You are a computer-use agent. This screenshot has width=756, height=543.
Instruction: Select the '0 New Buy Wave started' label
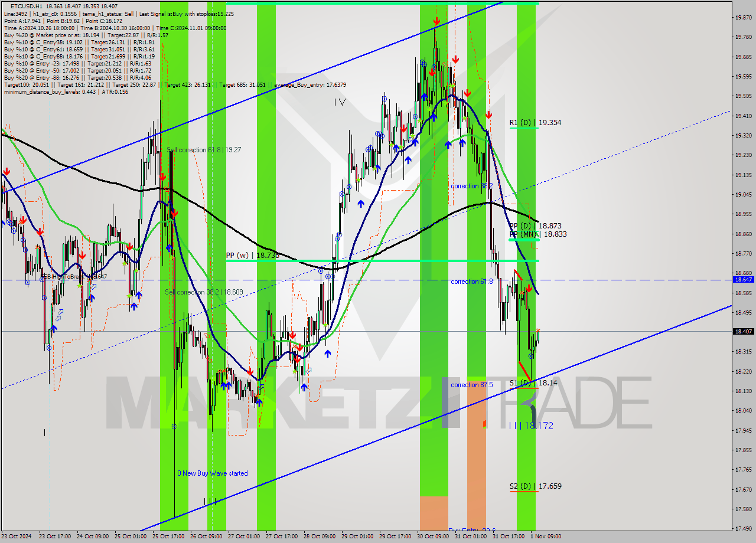click(x=213, y=473)
